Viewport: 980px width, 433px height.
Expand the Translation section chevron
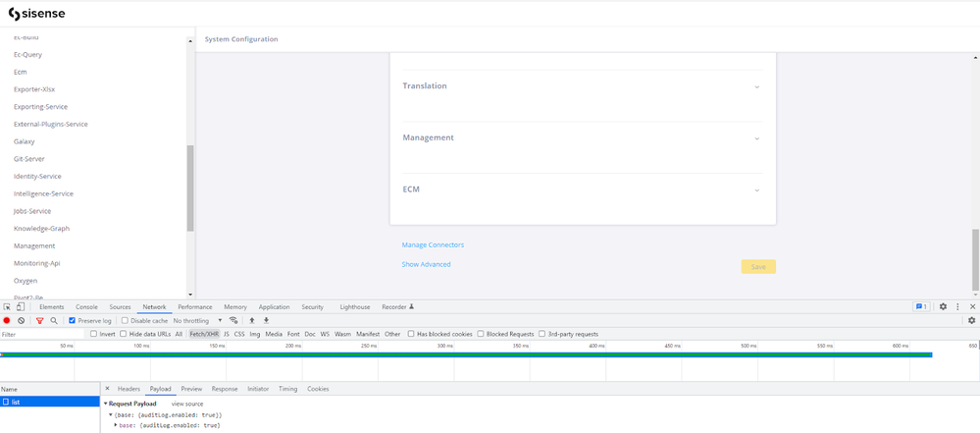(x=756, y=87)
